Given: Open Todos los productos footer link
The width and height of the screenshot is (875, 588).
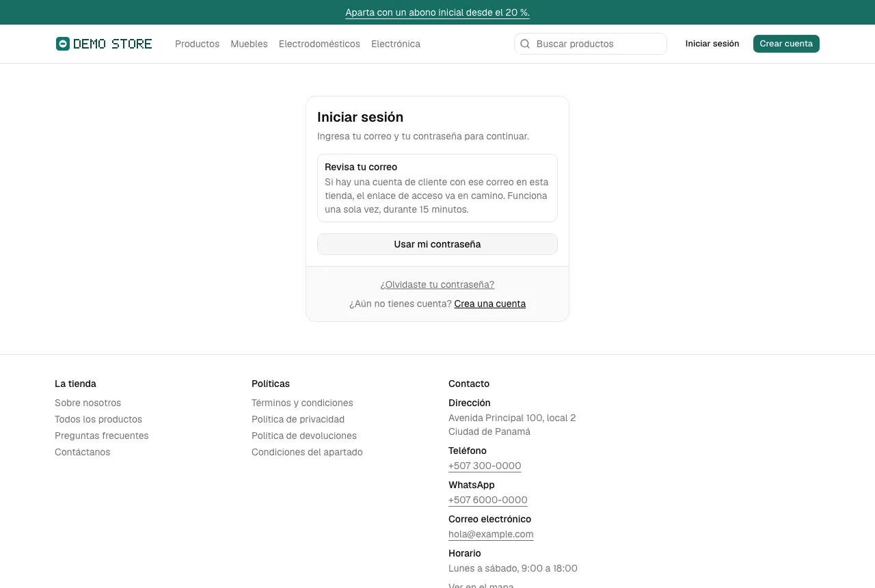Looking at the screenshot, I should (x=98, y=419).
